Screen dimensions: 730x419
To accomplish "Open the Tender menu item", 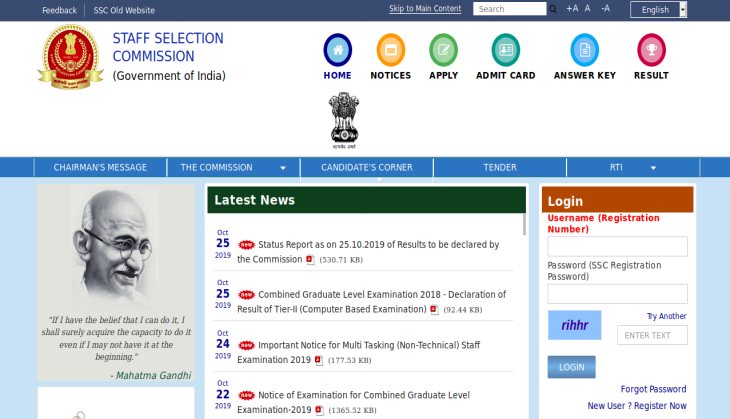I will [x=500, y=168].
